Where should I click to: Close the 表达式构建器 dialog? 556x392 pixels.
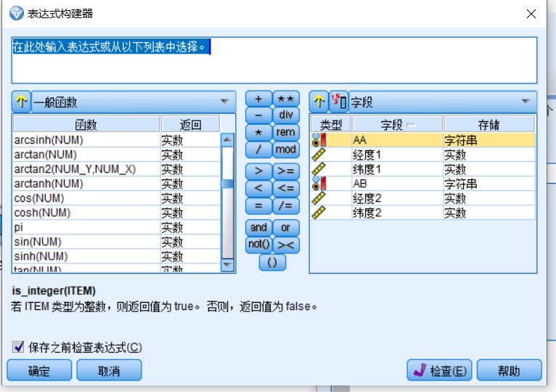point(531,14)
